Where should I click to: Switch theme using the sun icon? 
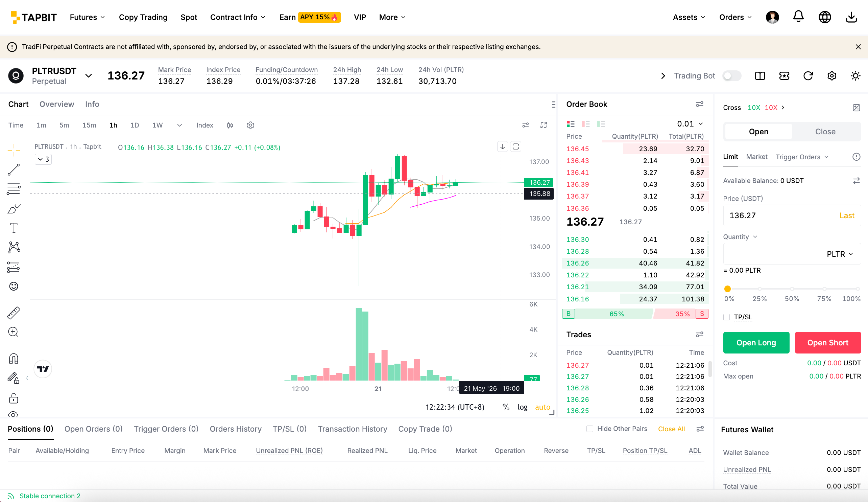click(x=855, y=76)
